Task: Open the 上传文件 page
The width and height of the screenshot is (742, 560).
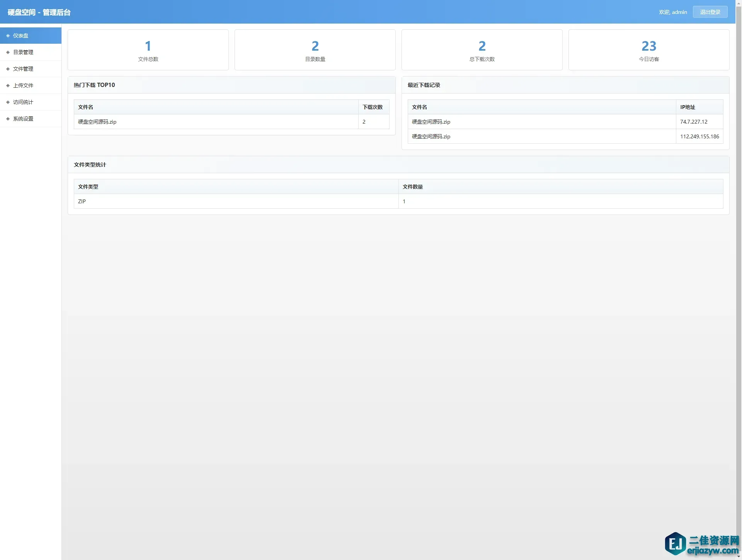Action: coord(23,85)
